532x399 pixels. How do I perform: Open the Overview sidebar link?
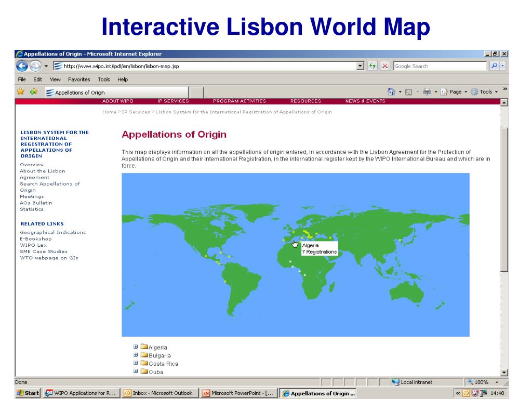32,165
